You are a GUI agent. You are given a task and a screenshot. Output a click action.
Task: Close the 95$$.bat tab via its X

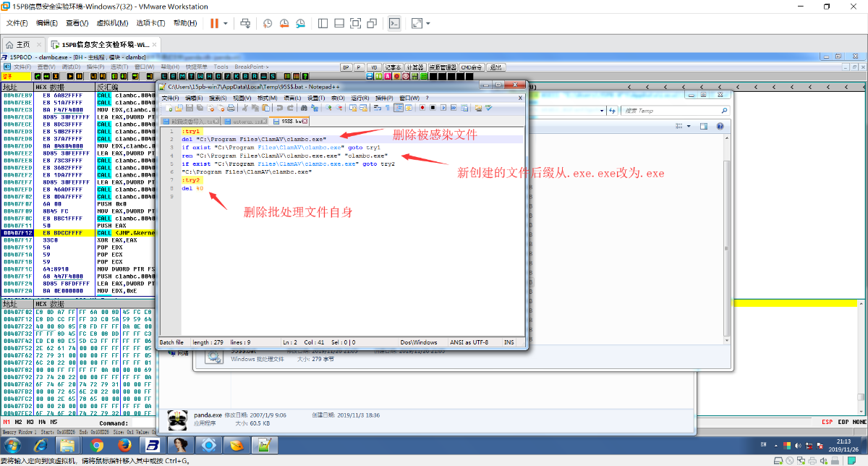tap(305, 121)
